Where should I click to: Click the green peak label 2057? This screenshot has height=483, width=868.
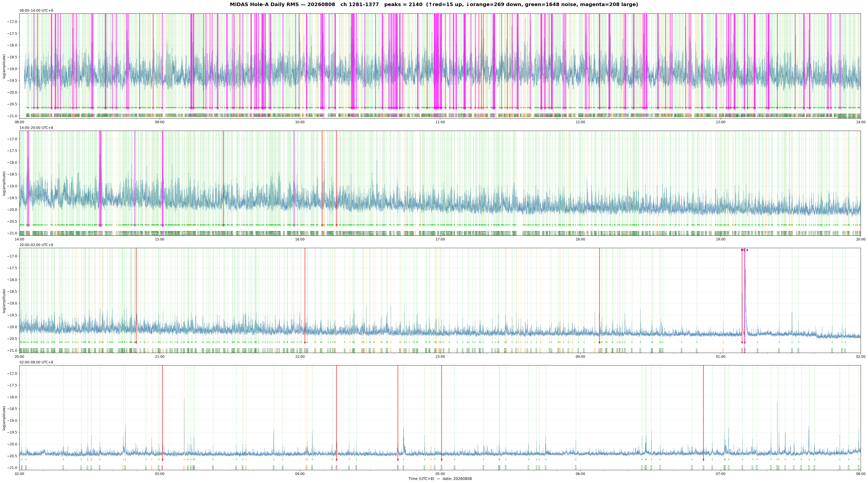[x=697, y=350]
